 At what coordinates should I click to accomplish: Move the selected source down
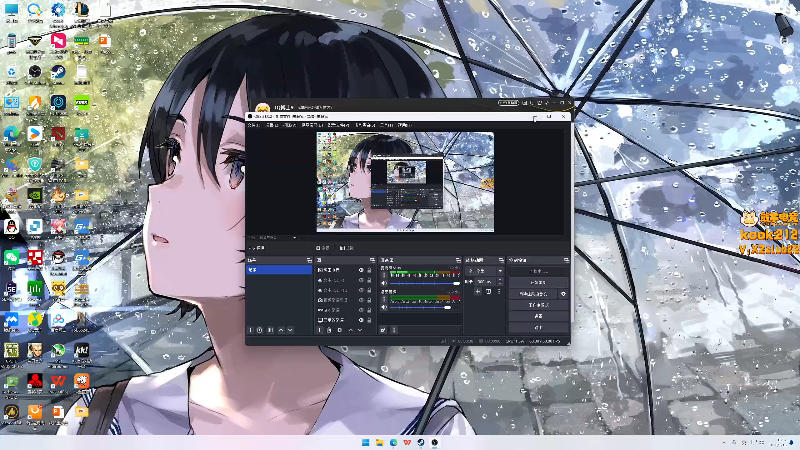point(360,330)
